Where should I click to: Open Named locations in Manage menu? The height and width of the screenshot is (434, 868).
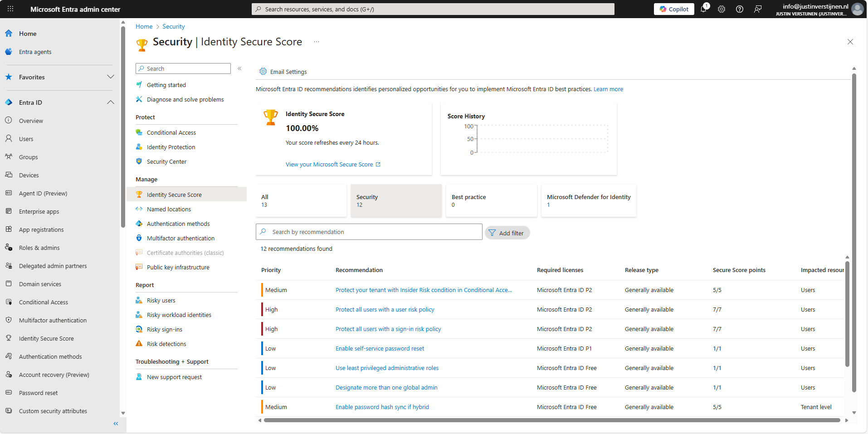tap(169, 209)
